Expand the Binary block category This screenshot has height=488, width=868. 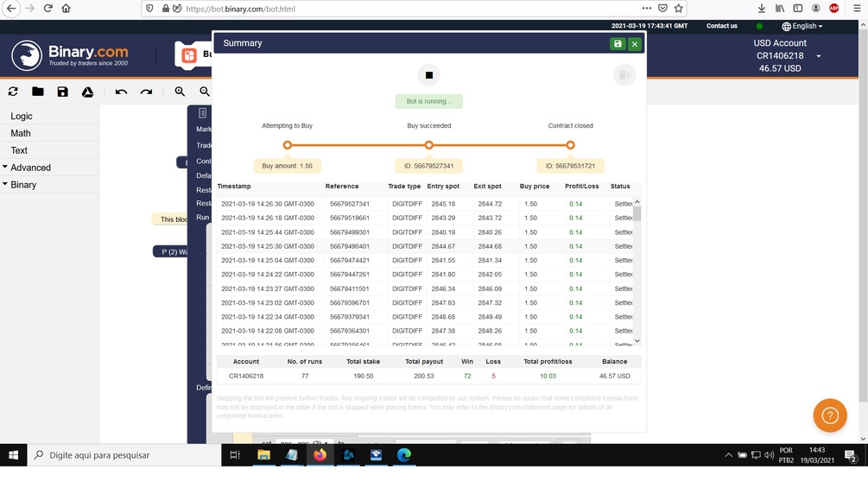click(x=23, y=185)
